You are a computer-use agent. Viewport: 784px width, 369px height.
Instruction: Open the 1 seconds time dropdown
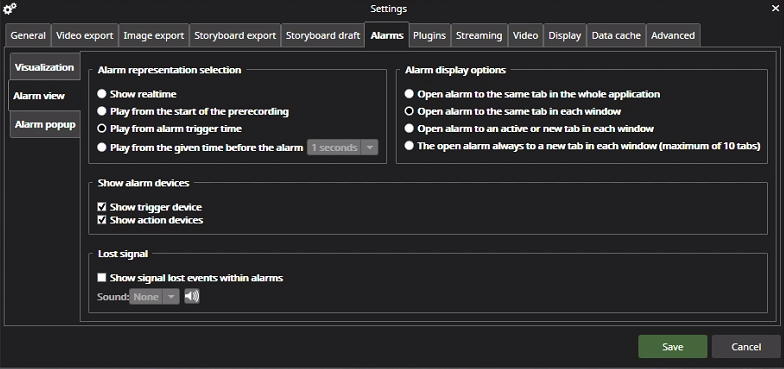(x=342, y=148)
